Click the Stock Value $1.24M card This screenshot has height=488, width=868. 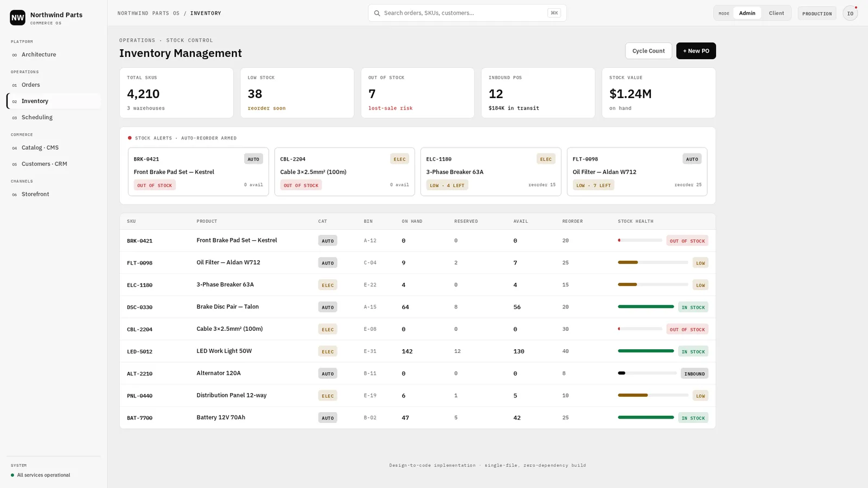659,93
